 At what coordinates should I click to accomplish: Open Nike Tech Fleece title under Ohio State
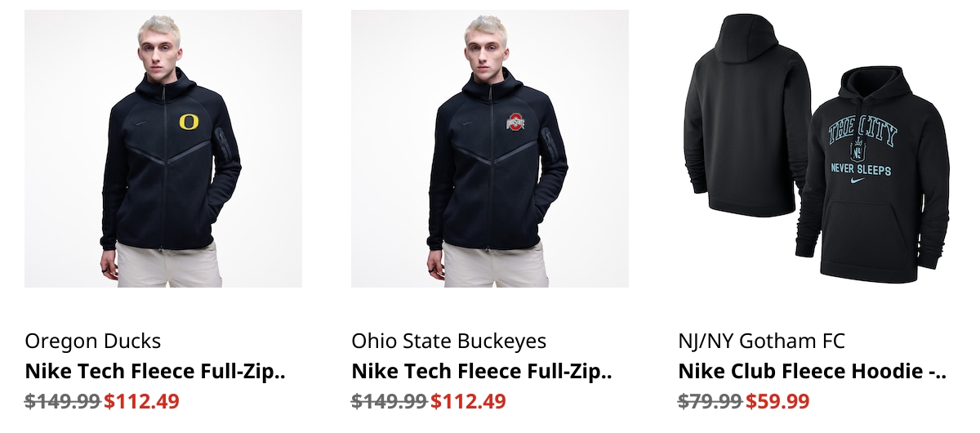coord(482,372)
